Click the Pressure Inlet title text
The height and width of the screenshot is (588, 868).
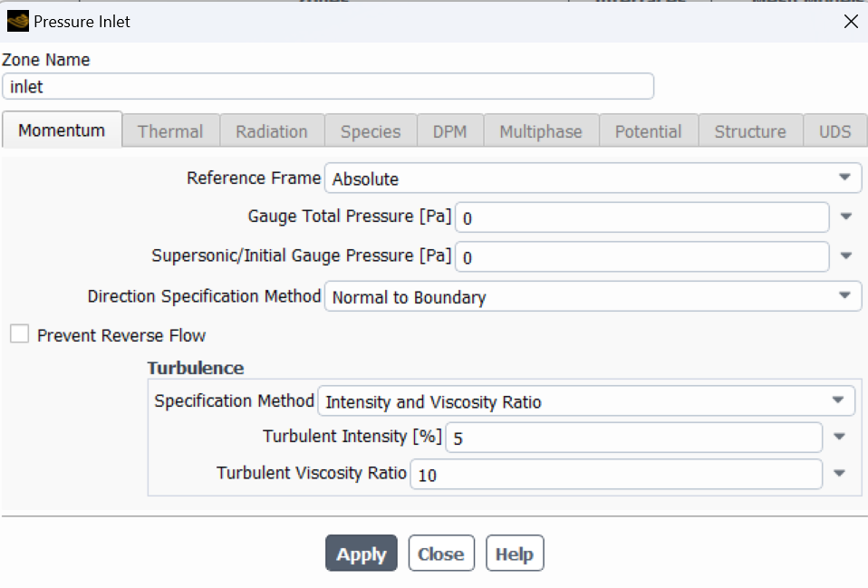[82, 22]
